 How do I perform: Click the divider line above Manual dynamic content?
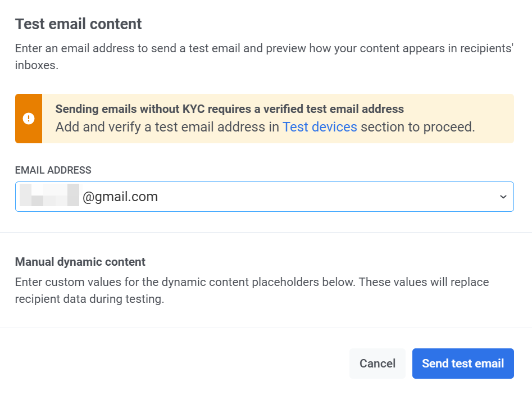click(266, 233)
